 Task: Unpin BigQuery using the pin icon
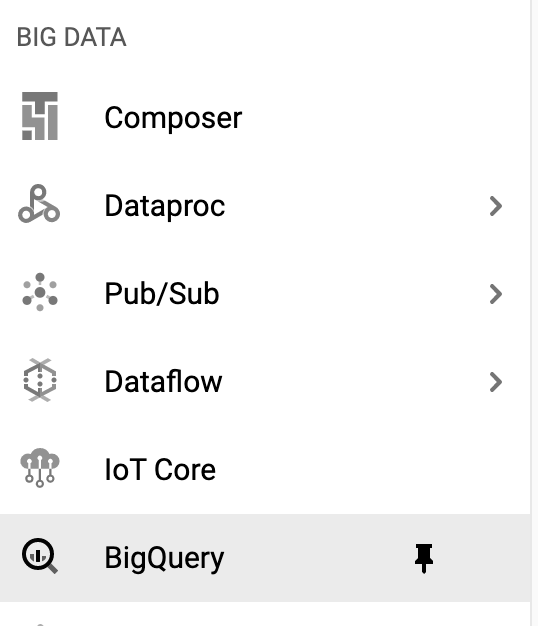click(424, 558)
